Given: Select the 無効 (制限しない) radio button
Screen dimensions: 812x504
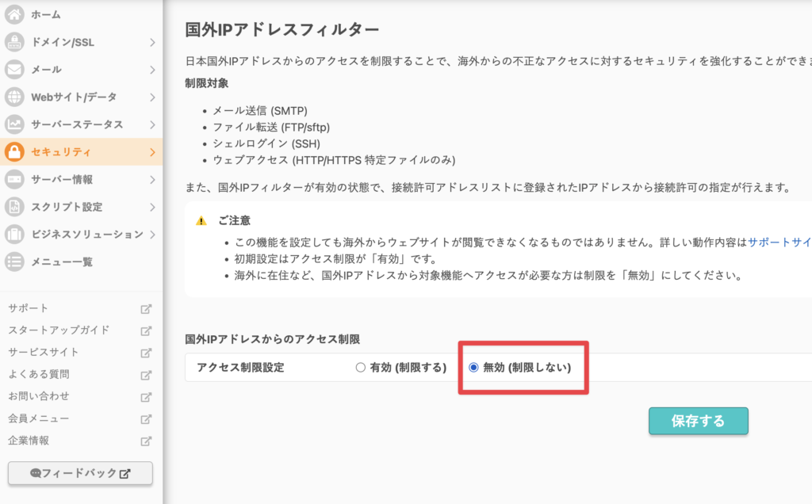Looking at the screenshot, I should pos(474,368).
